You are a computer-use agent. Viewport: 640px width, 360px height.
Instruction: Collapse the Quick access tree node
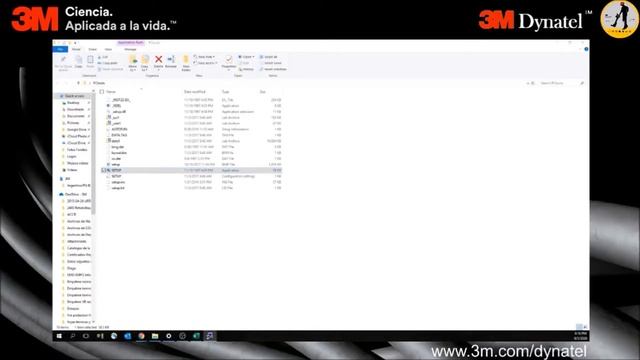pos(57,96)
